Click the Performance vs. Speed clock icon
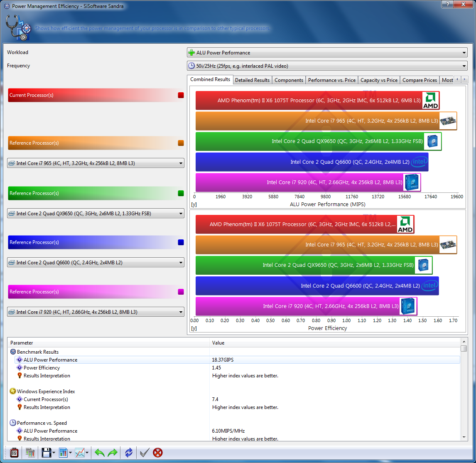The image size is (476, 463). (x=13, y=423)
